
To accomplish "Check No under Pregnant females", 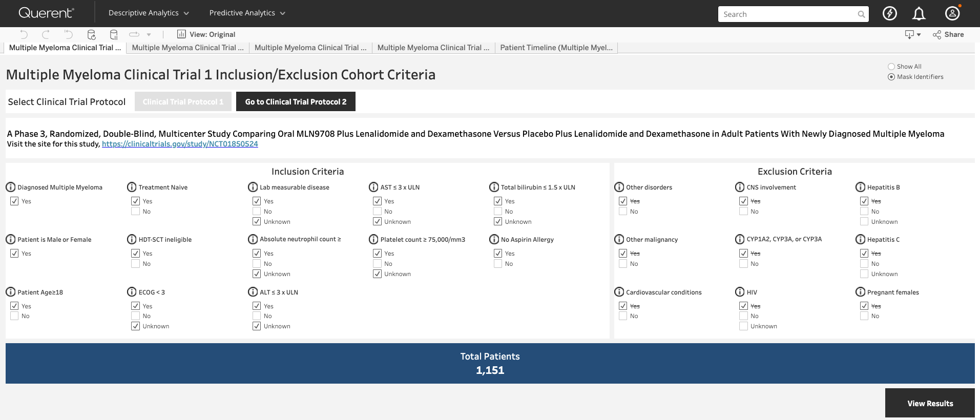I will (864, 316).
